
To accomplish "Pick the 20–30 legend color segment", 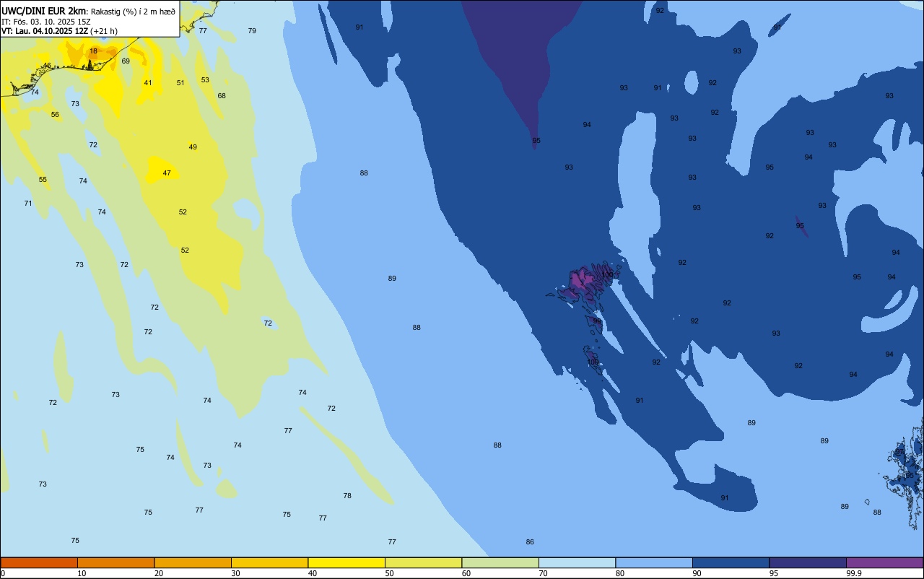I will pyautogui.click(x=193, y=562).
